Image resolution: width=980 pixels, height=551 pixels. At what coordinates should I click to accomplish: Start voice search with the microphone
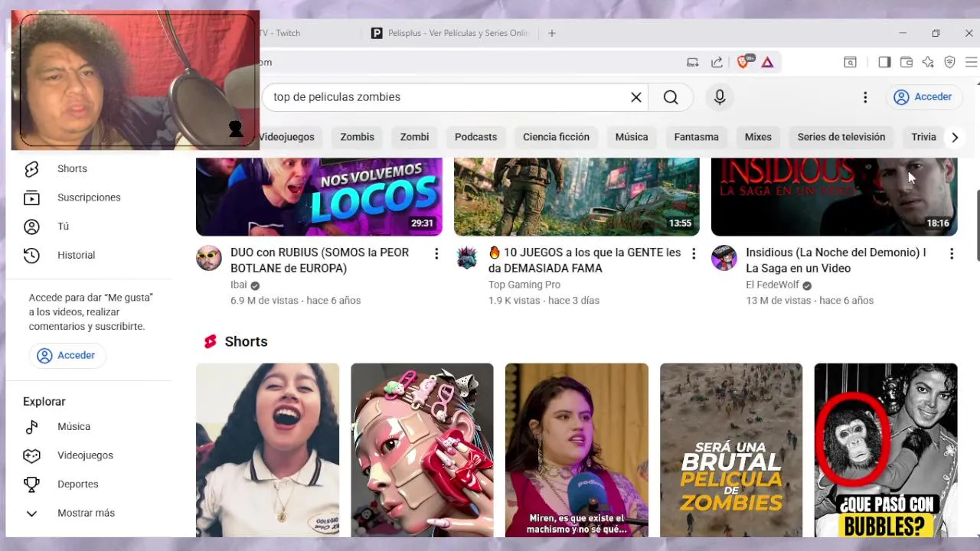point(720,97)
